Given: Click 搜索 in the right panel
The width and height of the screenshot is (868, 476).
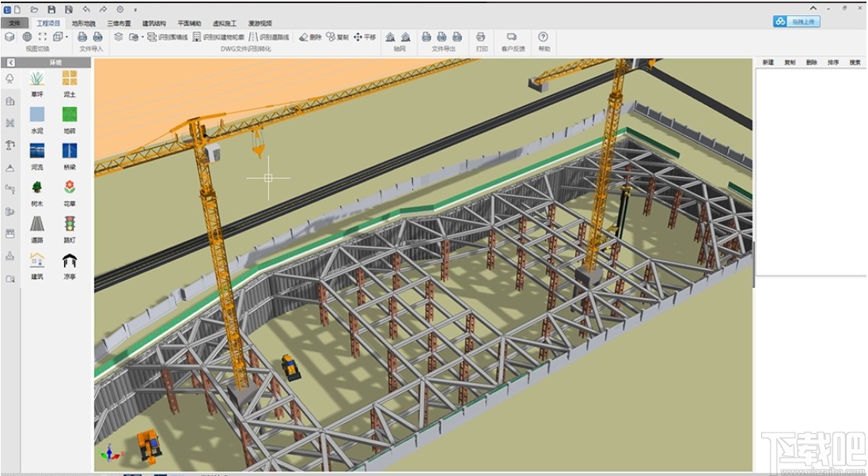Looking at the screenshot, I should click(x=855, y=62).
